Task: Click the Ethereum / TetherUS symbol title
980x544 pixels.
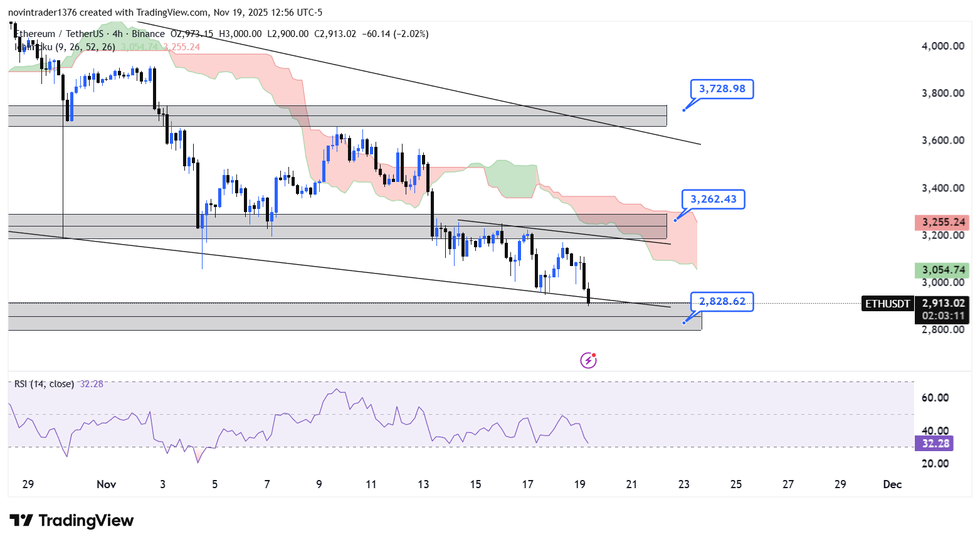Action: point(60,34)
